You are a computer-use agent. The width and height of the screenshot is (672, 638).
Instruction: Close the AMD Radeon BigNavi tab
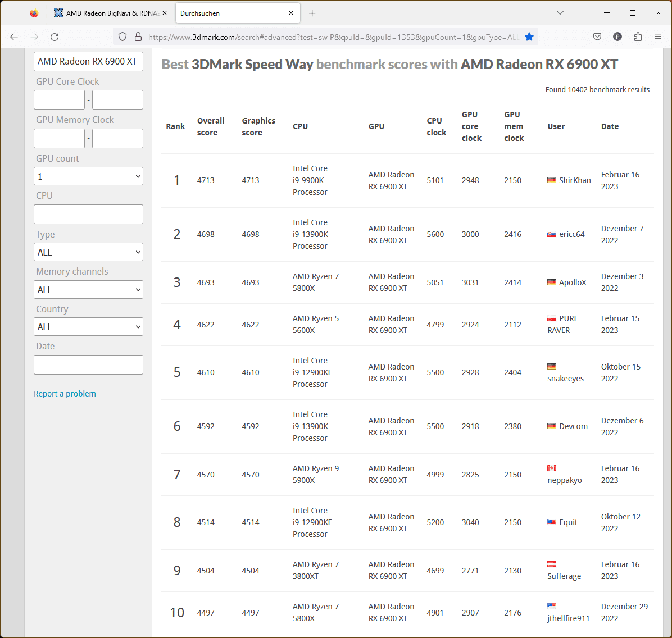click(x=165, y=13)
